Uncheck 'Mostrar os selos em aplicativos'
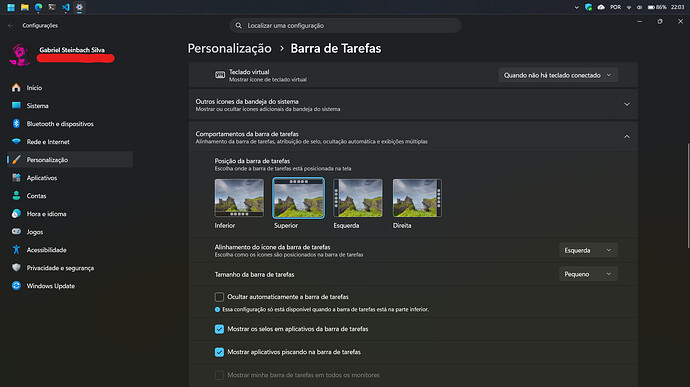The image size is (690, 387). [219, 329]
